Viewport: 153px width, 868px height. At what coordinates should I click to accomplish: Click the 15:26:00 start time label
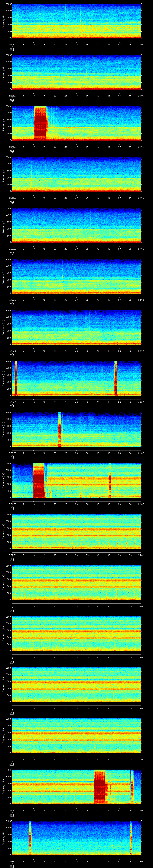pos(12,249)
